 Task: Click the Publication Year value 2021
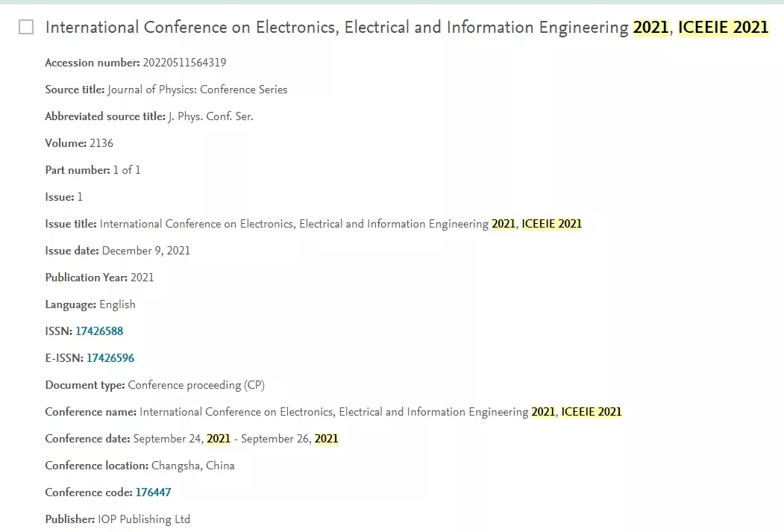pos(142,278)
